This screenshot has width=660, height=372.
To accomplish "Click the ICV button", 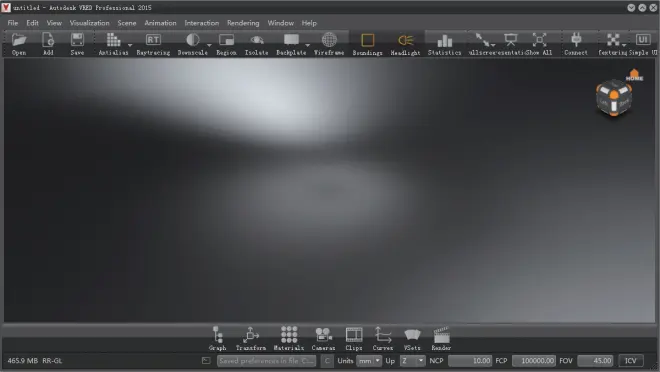I will click(631, 361).
